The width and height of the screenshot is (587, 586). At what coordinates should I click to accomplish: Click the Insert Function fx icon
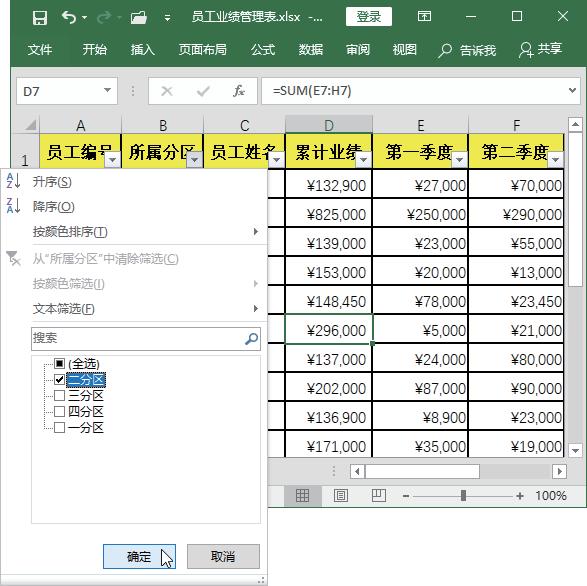point(238,91)
